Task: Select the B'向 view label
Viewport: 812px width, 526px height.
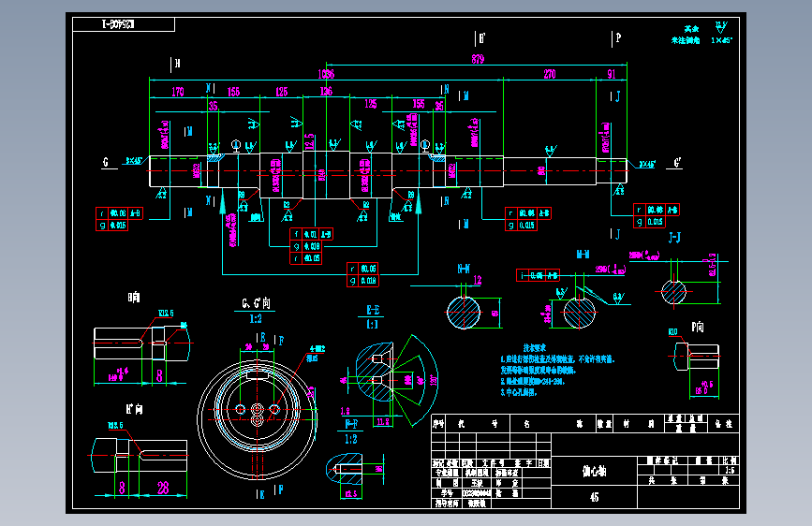Action: [x=134, y=409]
